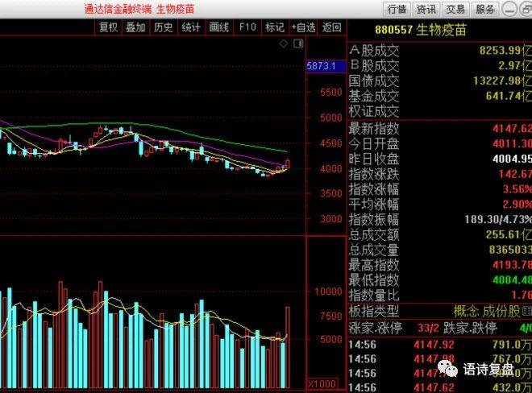Add stock via +自选 button

tap(303, 27)
